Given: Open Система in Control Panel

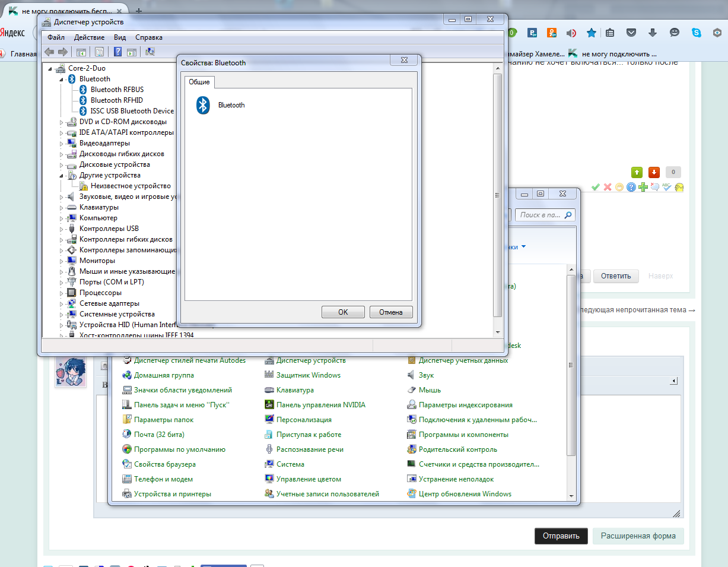Looking at the screenshot, I should 290,464.
